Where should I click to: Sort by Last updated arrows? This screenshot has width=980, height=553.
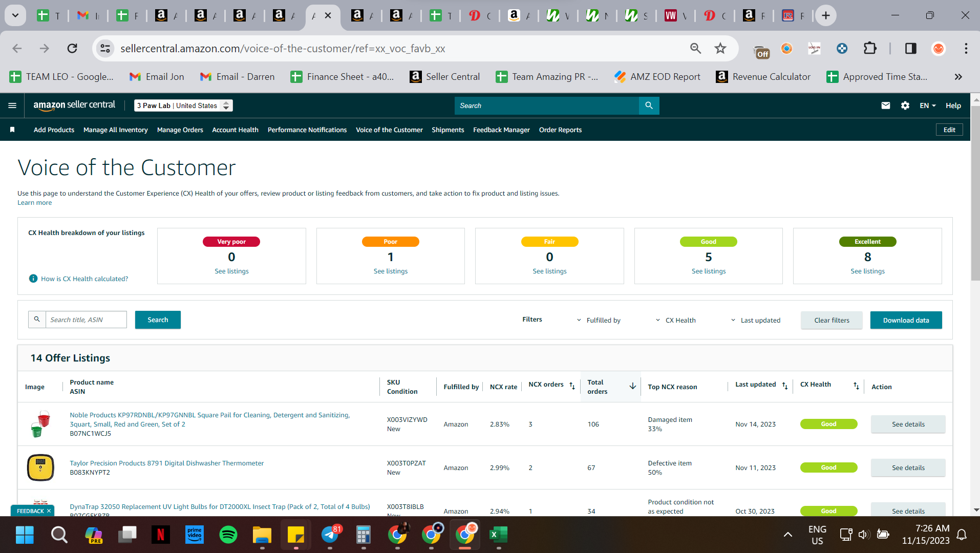pyautogui.click(x=784, y=386)
